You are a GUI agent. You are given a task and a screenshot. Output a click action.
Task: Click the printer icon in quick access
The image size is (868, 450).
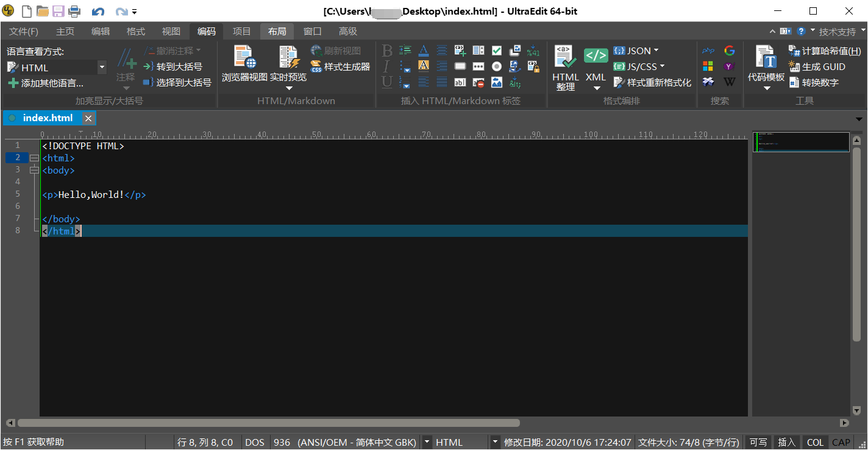click(x=74, y=11)
